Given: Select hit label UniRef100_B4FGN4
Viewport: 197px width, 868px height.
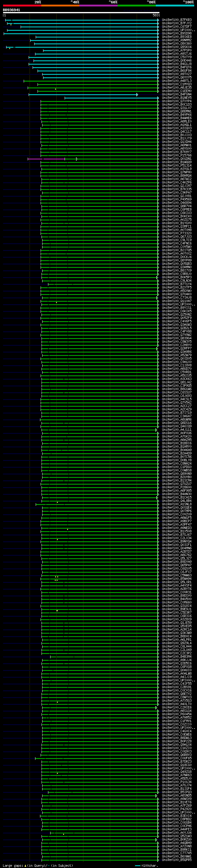Looking at the screenshot, I should 177,94.
